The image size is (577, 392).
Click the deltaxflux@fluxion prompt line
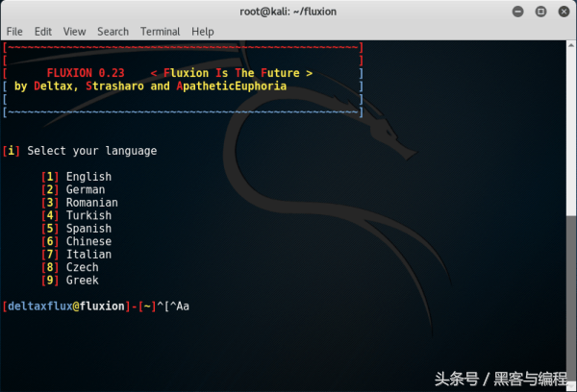(95, 306)
